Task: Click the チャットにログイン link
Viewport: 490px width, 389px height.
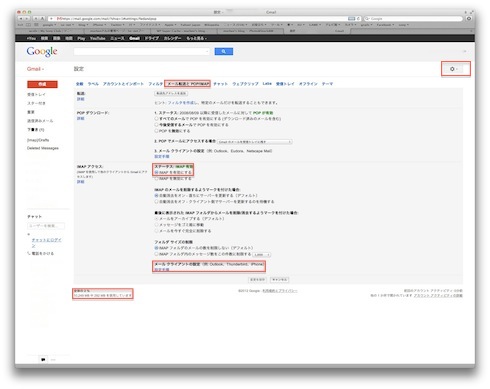Action: [x=46, y=242]
